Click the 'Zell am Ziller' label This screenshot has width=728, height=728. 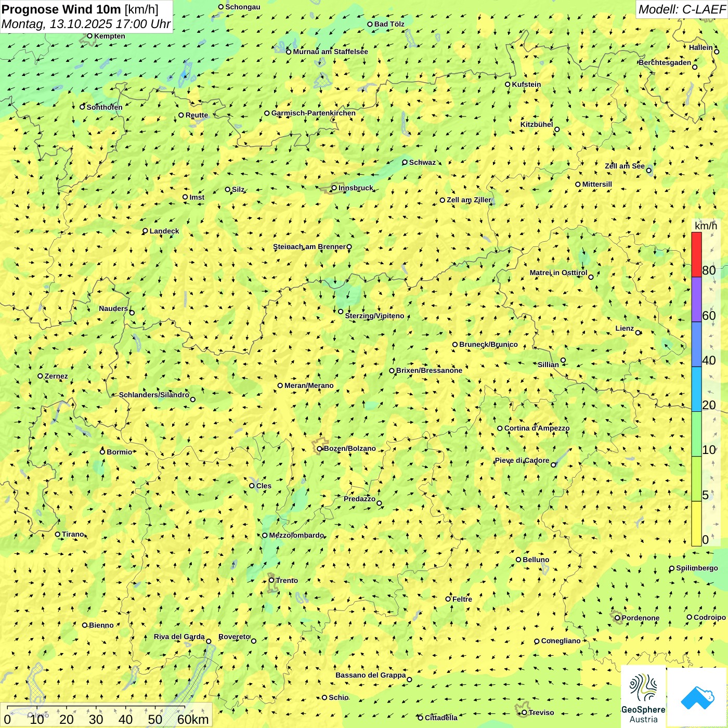(469, 200)
